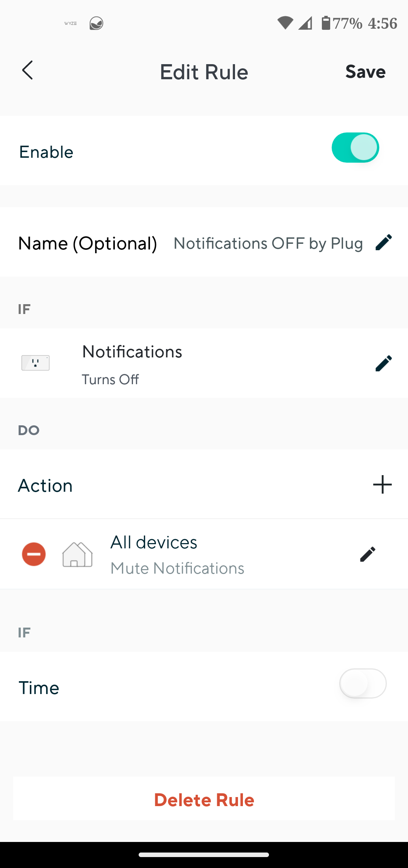
Task: Open the All devices Mute Notifications row
Action: coord(204,554)
